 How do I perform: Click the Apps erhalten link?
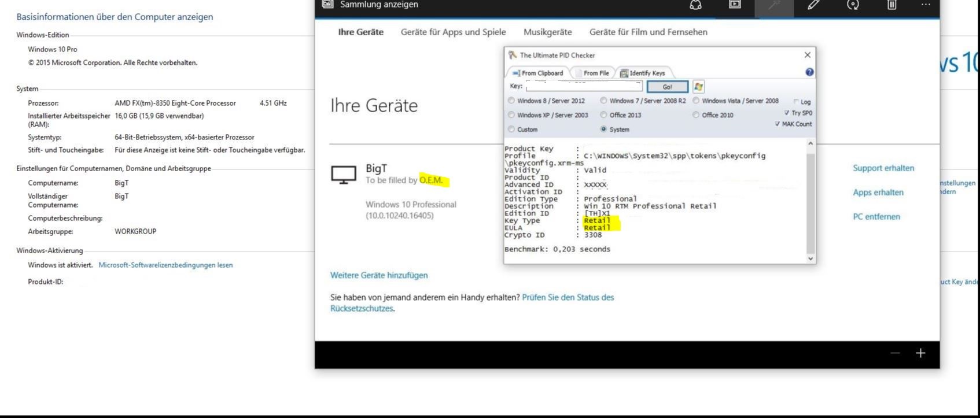point(878,193)
